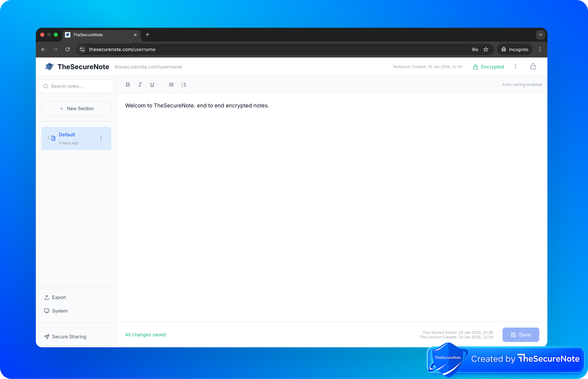Open the browser tab list chevron
Image resolution: width=588 pixels, height=379 pixels.
(540, 35)
